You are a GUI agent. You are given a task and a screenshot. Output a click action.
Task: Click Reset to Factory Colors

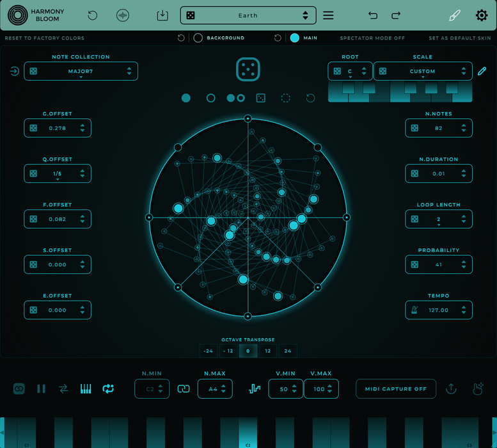click(45, 38)
